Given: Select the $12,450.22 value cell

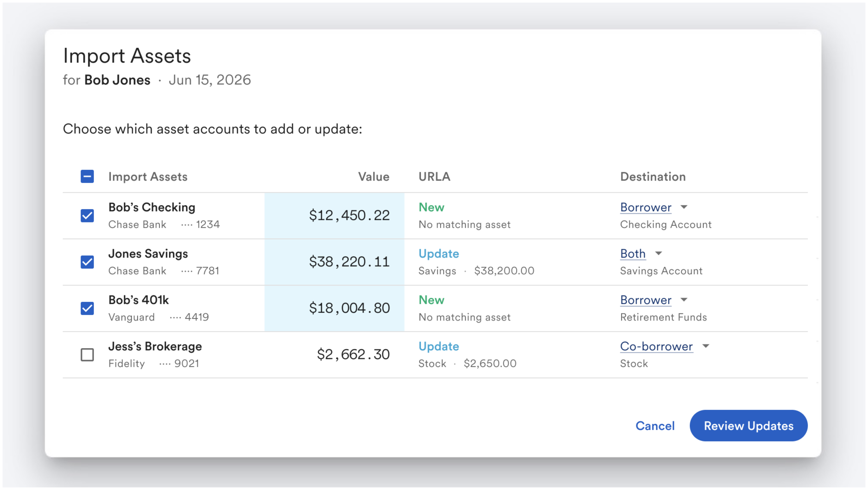Looking at the screenshot, I should pyautogui.click(x=334, y=216).
